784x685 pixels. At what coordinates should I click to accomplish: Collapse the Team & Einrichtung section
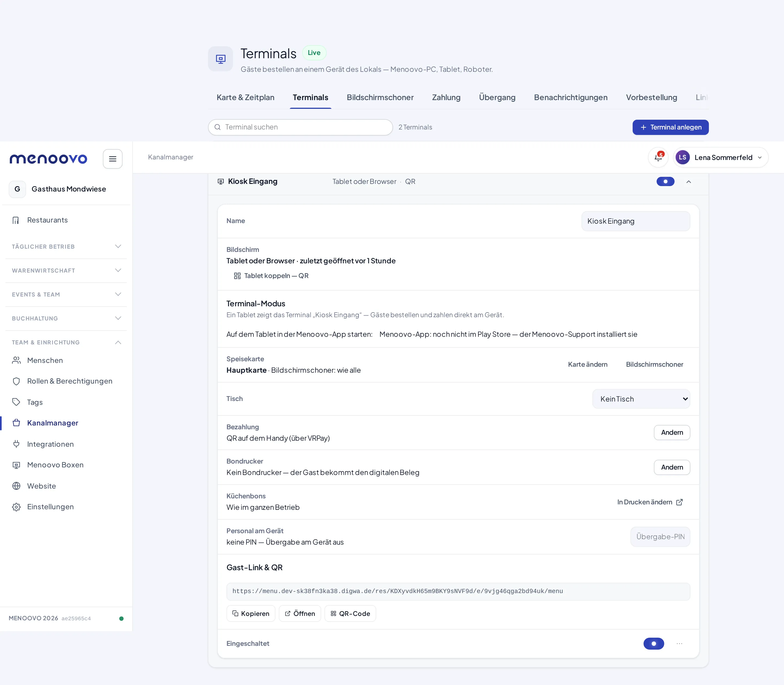point(66,342)
